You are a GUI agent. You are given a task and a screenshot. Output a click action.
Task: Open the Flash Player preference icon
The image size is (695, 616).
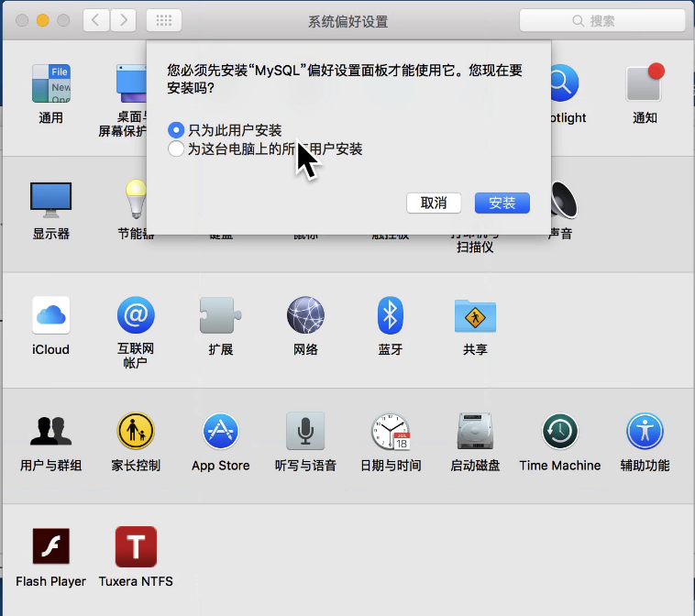pos(51,546)
